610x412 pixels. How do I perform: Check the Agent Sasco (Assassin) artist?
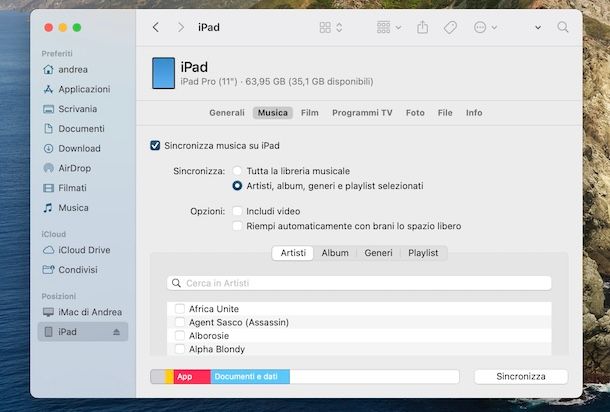click(180, 322)
